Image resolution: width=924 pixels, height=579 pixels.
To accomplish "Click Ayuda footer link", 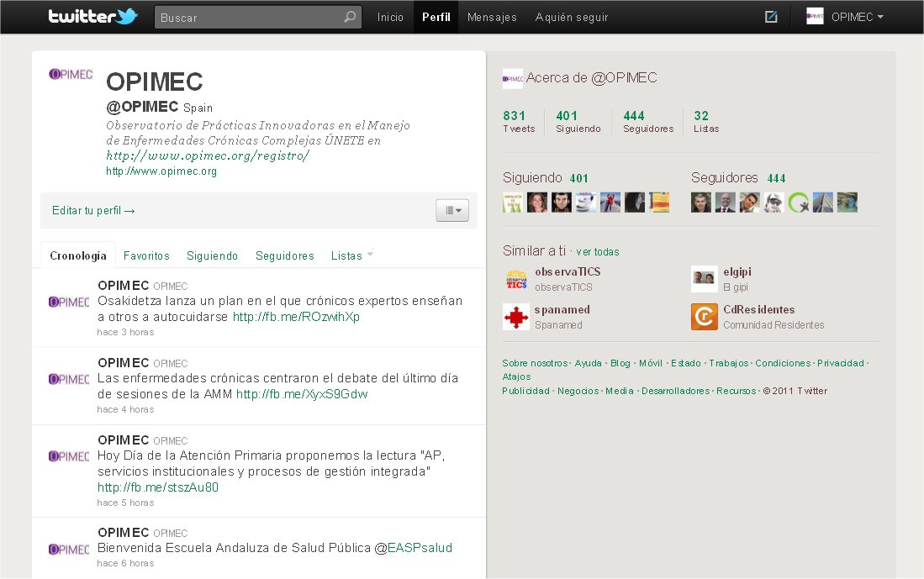I will click(x=588, y=363).
